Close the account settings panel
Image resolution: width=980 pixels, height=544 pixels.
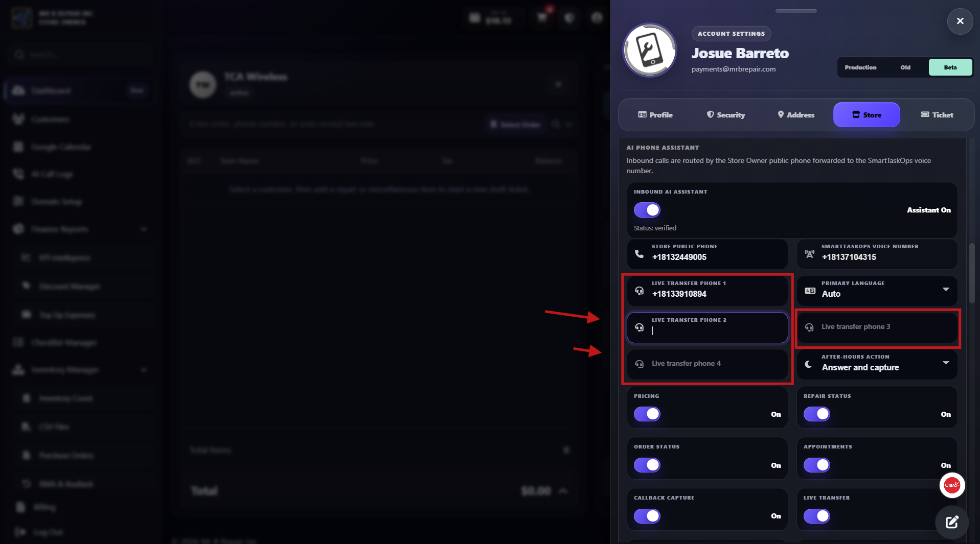click(x=960, y=21)
